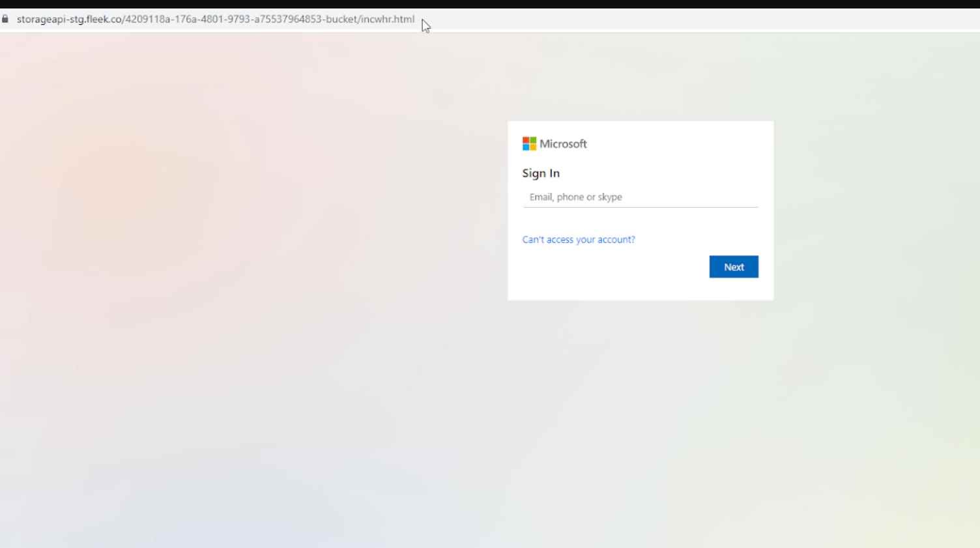Click the red square of the Microsoft logo

coord(526,139)
